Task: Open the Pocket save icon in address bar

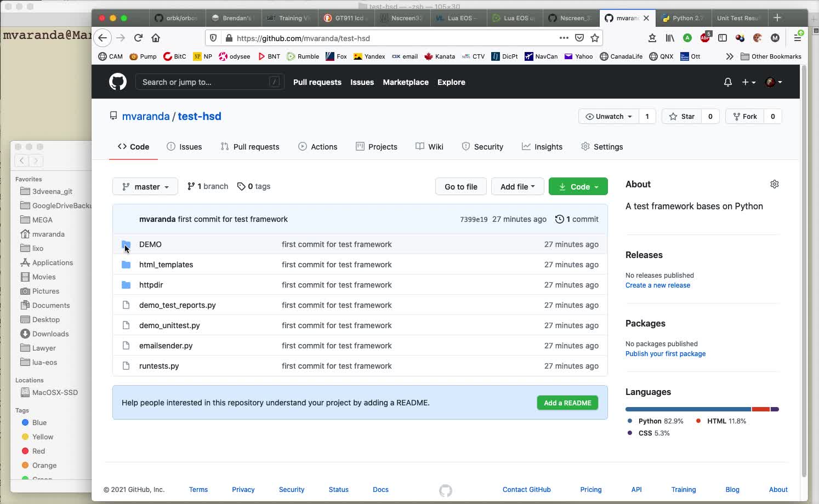Action: (579, 38)
